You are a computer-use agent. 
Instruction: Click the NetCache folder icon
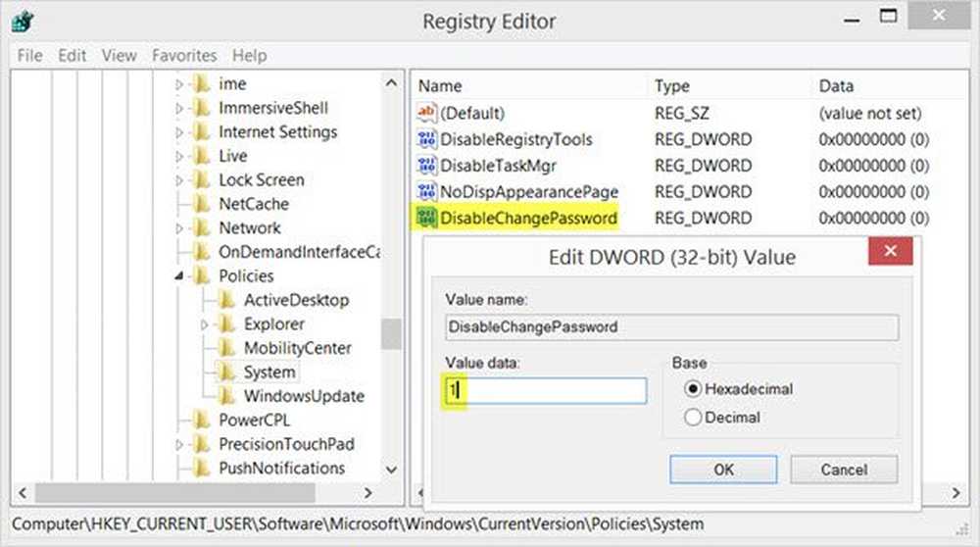pos(201,204)
